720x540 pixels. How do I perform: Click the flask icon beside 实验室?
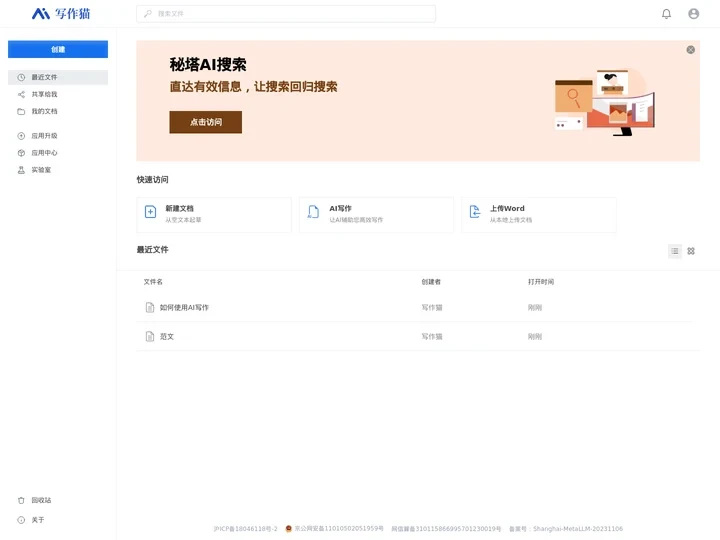tap(21, 170)
